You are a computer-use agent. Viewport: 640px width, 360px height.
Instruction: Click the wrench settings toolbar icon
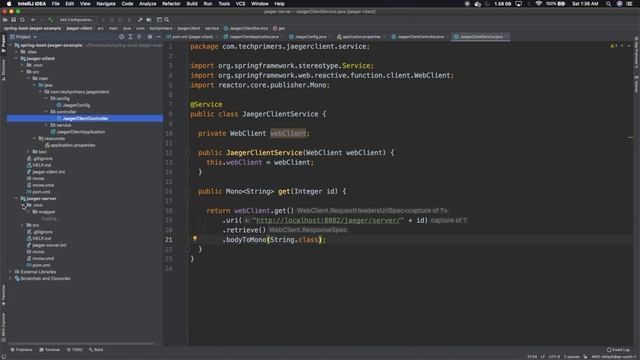(140, 20)
